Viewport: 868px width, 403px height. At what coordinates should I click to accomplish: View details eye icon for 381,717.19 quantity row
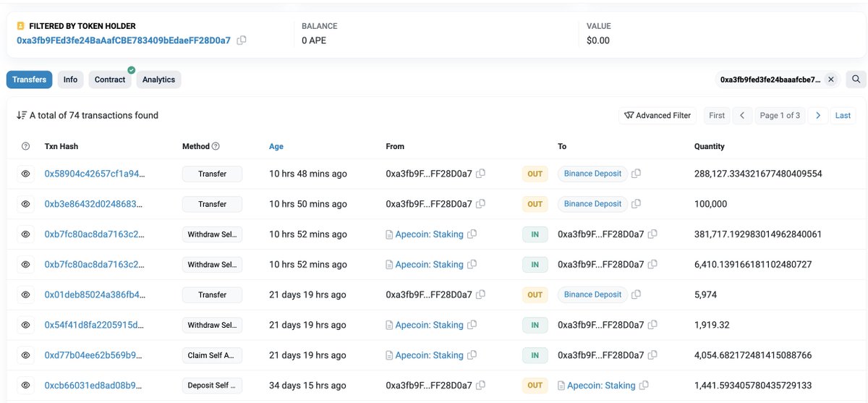coord(25,234)
